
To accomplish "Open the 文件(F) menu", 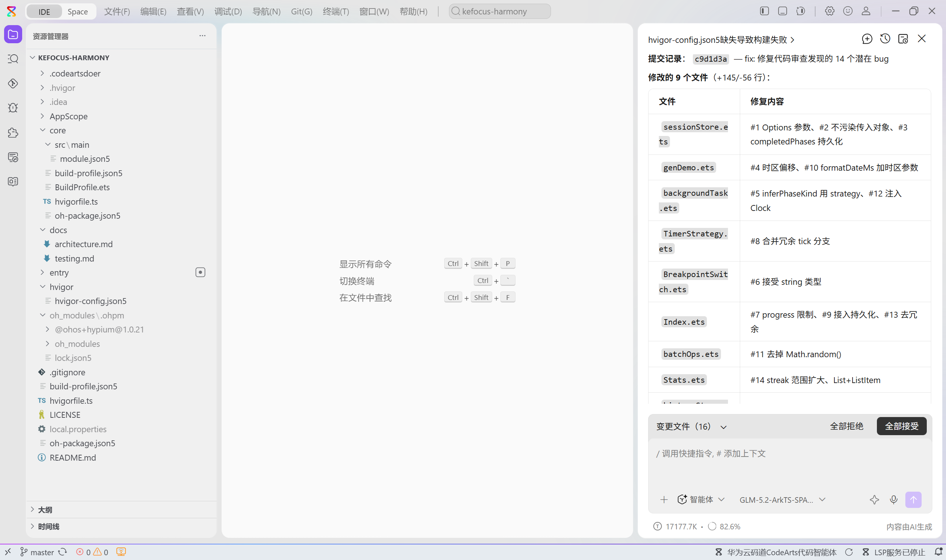I will 117,11.
